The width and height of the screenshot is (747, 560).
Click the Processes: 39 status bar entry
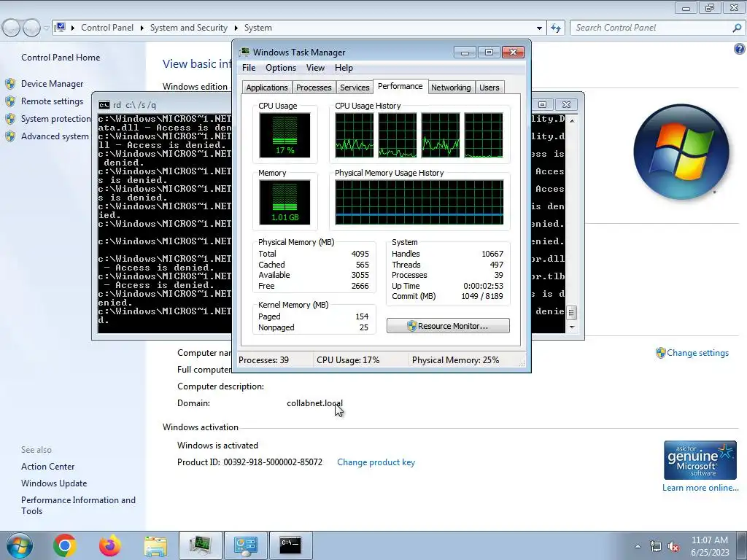click(x=263, y=360)
